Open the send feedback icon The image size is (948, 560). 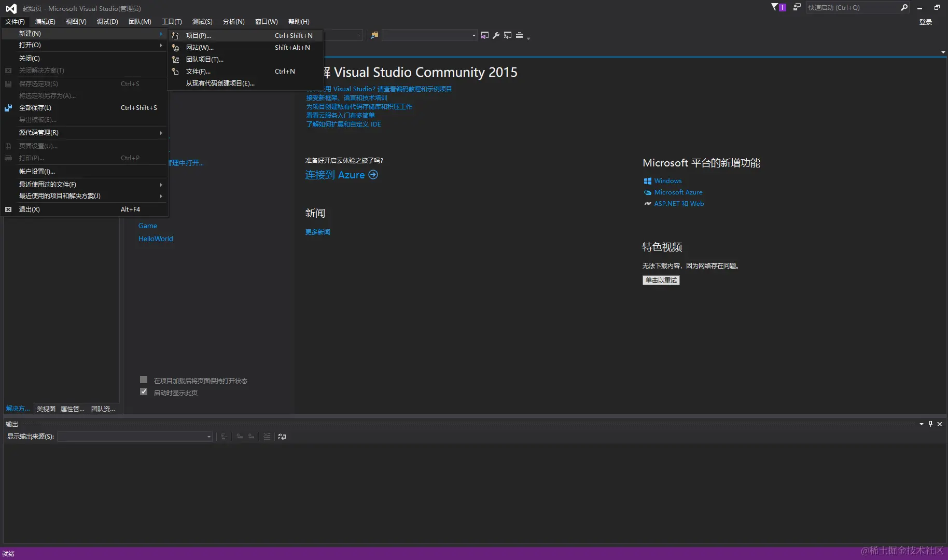tap(797, 7)
